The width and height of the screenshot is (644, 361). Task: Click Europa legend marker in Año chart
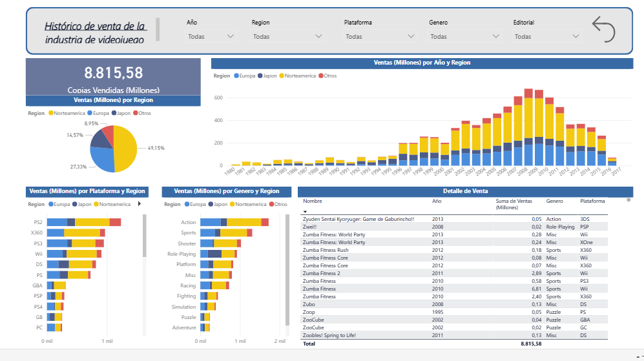pos(236,76)
